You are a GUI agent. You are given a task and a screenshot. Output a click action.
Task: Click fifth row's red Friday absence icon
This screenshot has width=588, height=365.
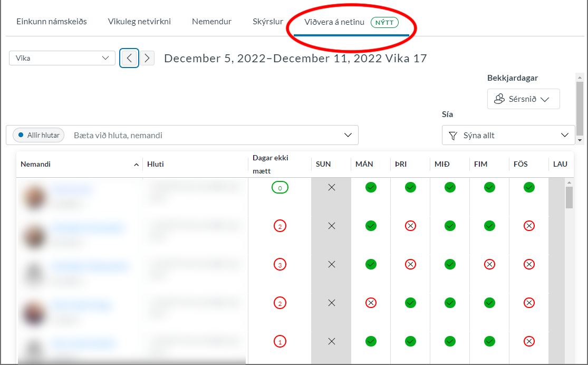coord(529,341)
